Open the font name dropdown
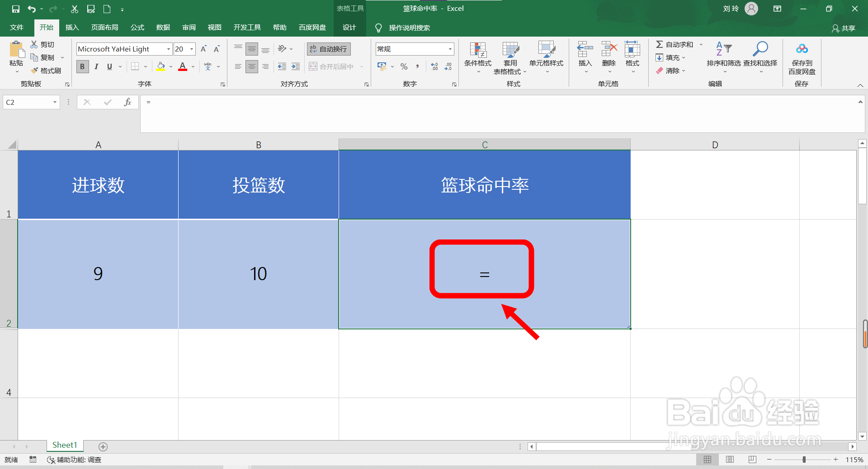 pos(168,49)
